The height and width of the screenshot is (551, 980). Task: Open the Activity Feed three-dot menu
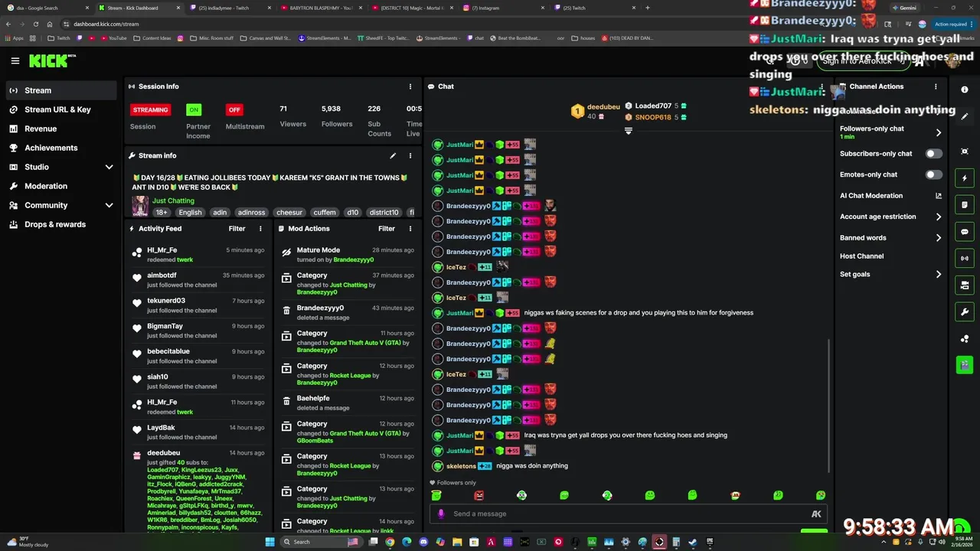[x=260, y=228]
